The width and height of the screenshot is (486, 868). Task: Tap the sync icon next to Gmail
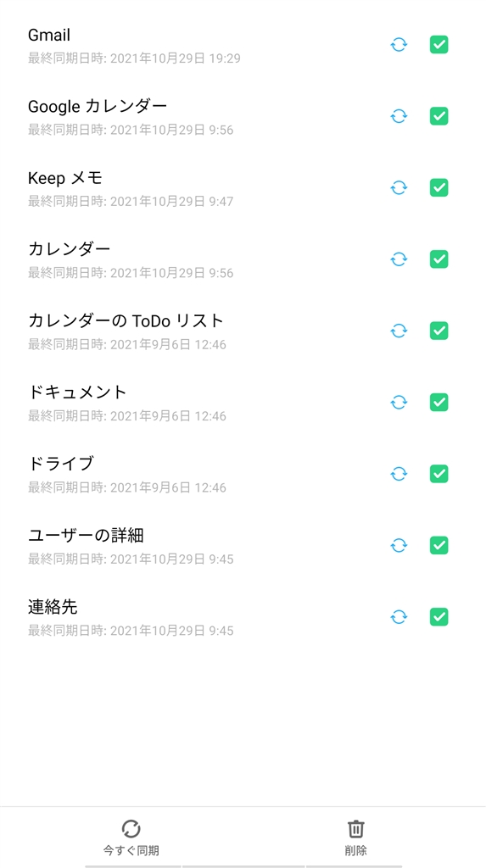coord(399,45)
